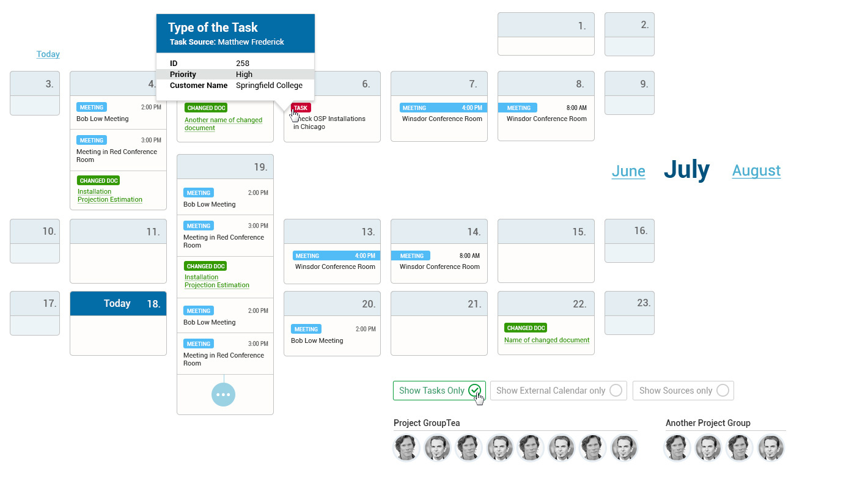Enable Show External Calendar only option

coord(616,391)
